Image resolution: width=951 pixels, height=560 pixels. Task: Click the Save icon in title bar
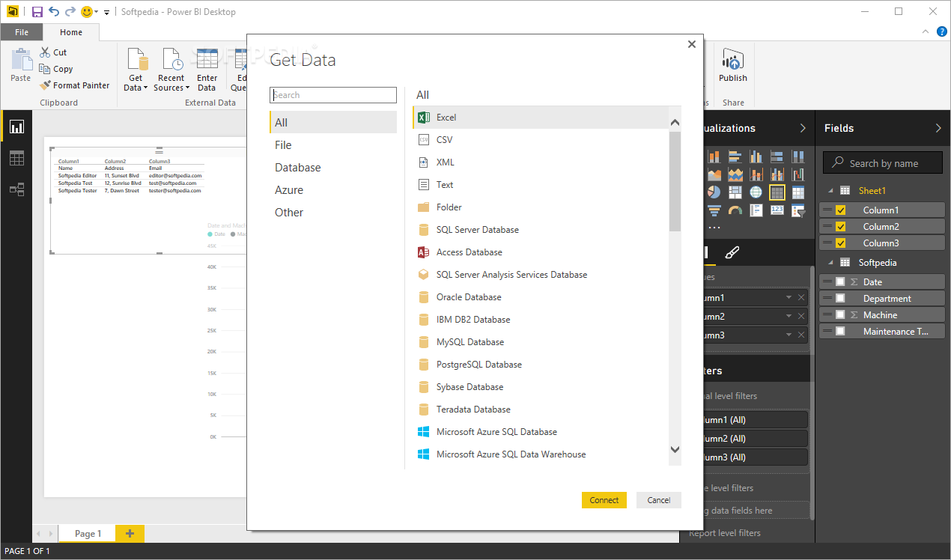(x=37, y=11)
